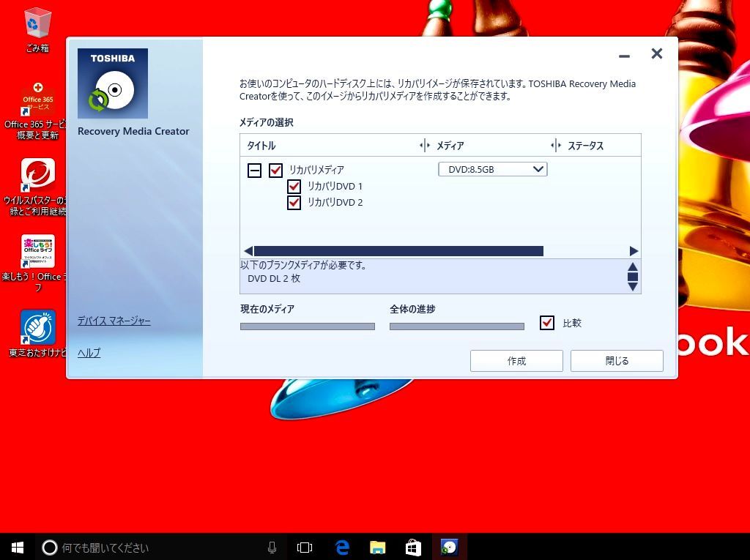Open the デバイス マネージャー link

114,321
